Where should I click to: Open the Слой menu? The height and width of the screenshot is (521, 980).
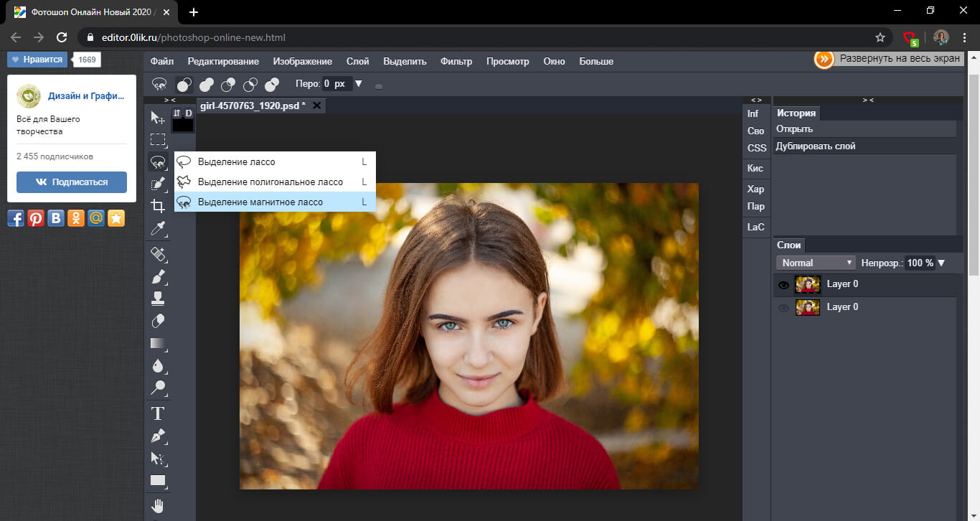pos(357,62)
